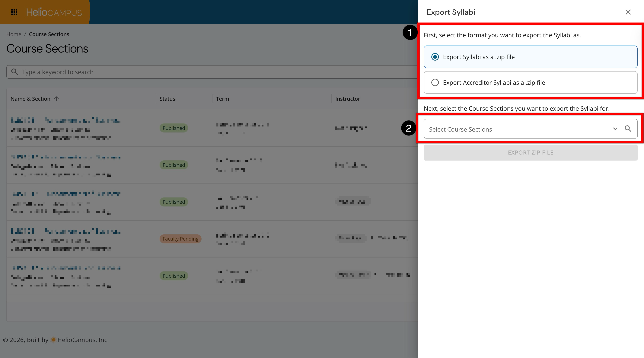Click the sort arrow beside Name & Section
Image resolution: width=644 pixels, height=358 pixels.
[x=56, y=99]
